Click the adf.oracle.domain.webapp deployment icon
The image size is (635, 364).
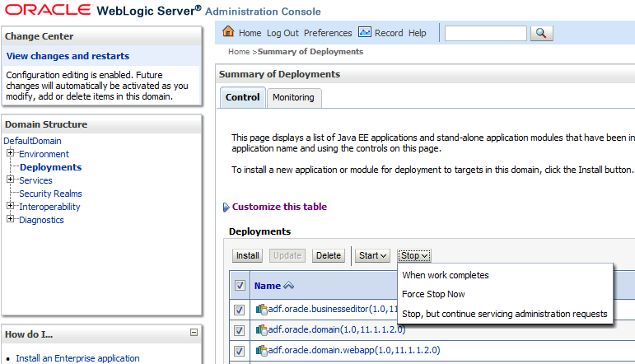point(262,350)
